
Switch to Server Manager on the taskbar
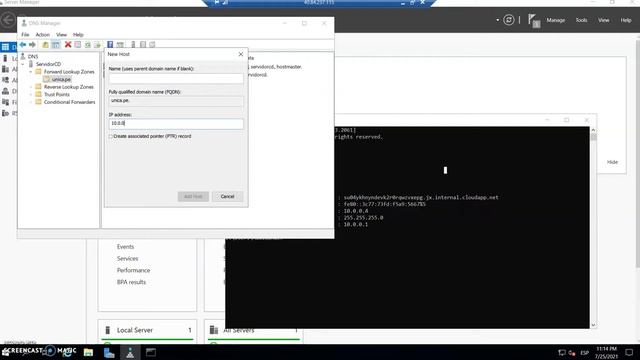pyautogui.click(x=109, y=352)
